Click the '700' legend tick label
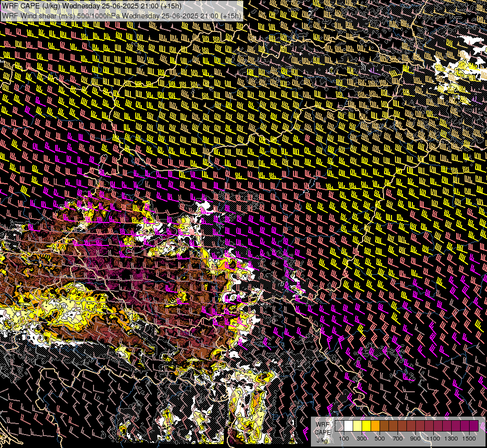The image size is (487, 448). pos(397,439)
